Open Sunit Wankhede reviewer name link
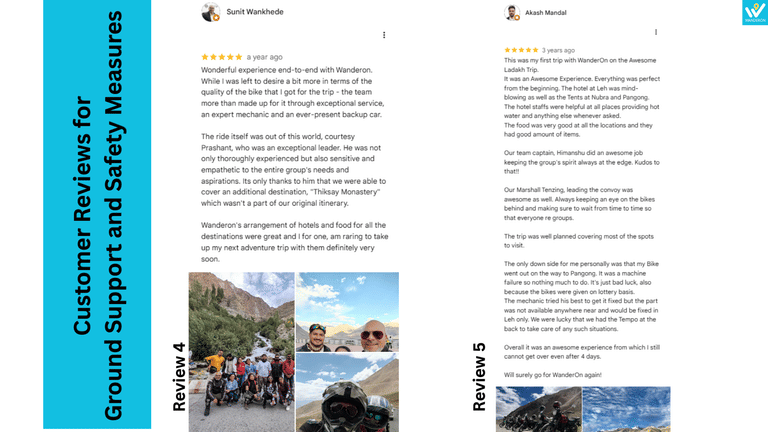This screenshot has width=768, height=432. point(255,12)
